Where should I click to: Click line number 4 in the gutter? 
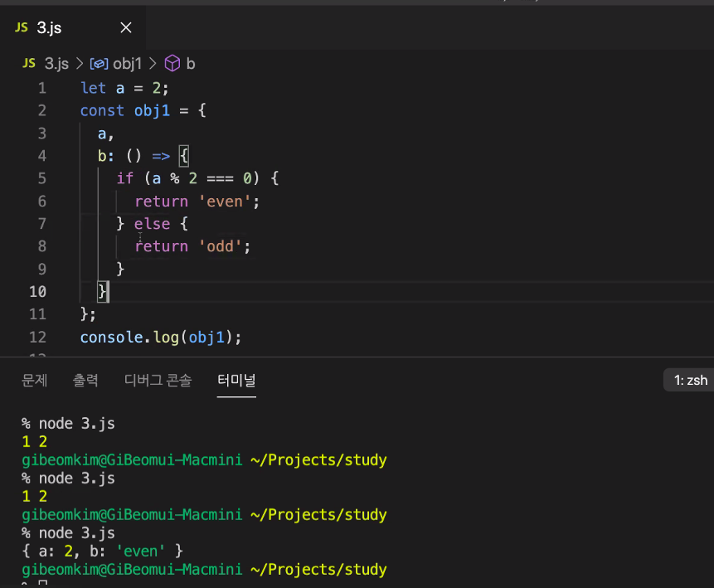(x=42, y=156)
